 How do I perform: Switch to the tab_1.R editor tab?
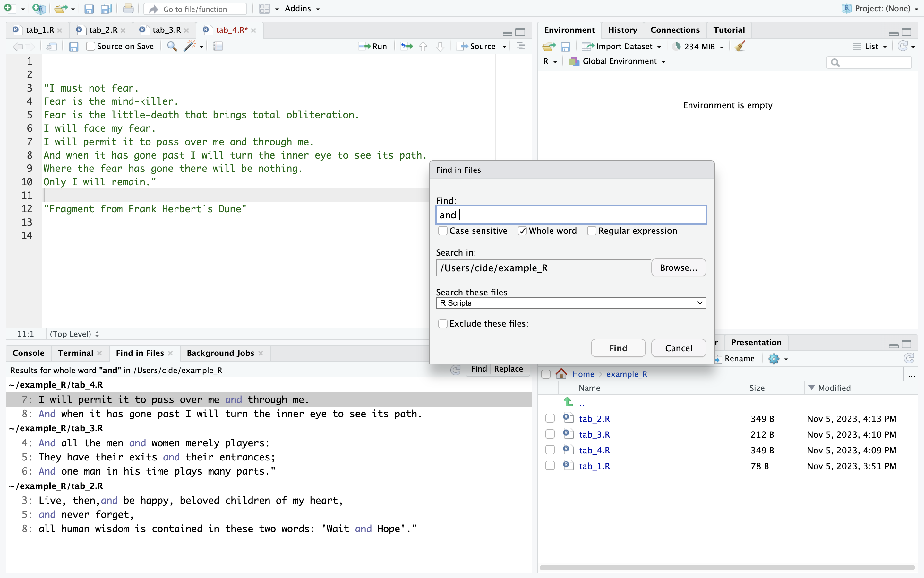(x=39, y=30)
